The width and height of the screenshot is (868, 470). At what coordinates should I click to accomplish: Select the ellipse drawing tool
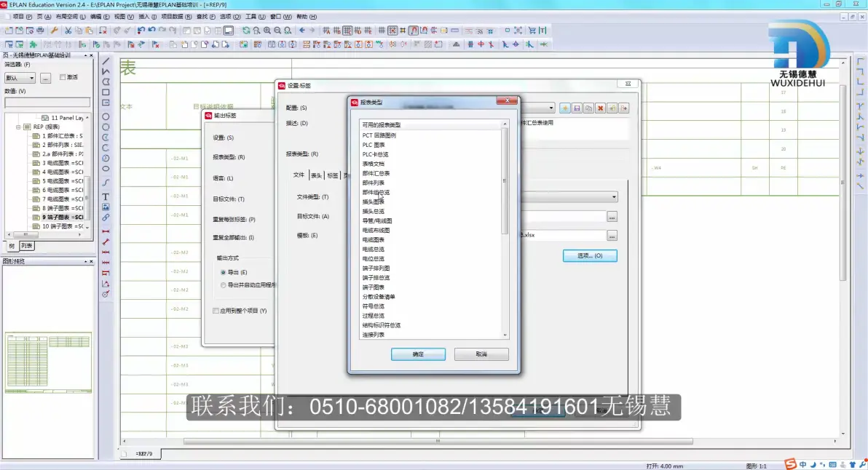[106, 169]
